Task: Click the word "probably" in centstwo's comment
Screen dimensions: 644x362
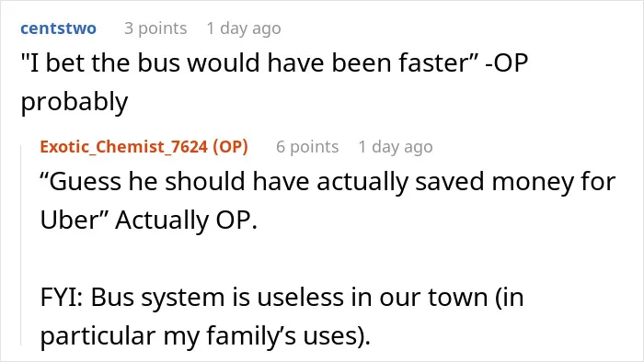Action: pyautogui.click(x=75, y=103)
